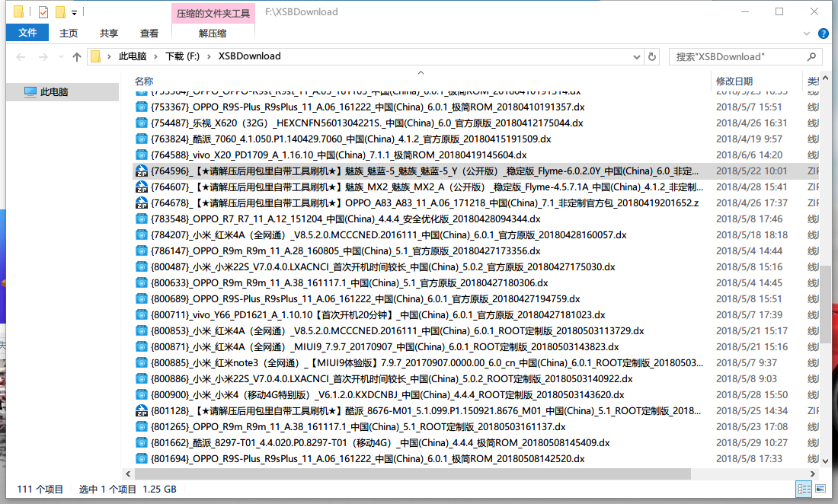Navigate to 下载 (F:) in the address breadcrumb
The width and height of the screenshot is (838, 504).
[x=182, y=56]
